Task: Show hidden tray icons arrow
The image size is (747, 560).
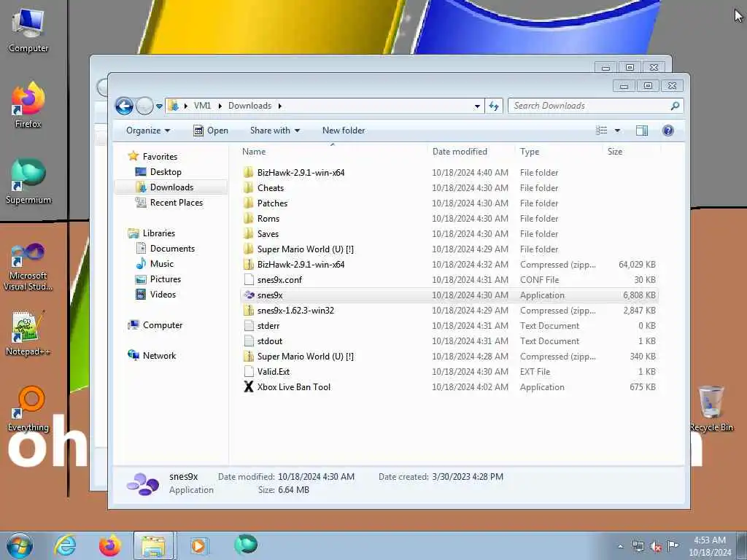Action: pyautogui.click(x=620, y=547)
